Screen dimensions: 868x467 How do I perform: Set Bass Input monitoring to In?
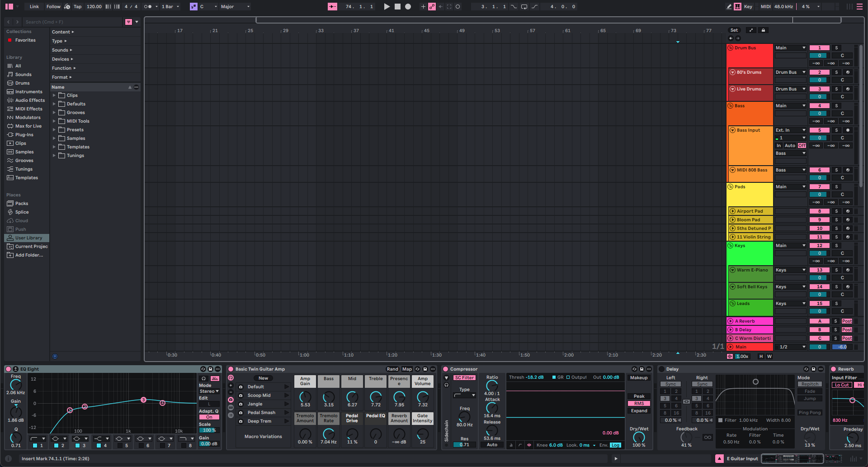(778, 145)
